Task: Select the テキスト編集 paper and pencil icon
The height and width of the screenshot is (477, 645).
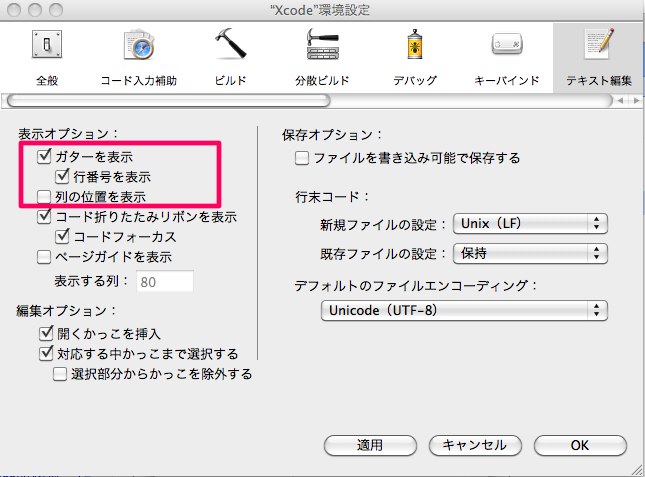Action: click(599, 43)
